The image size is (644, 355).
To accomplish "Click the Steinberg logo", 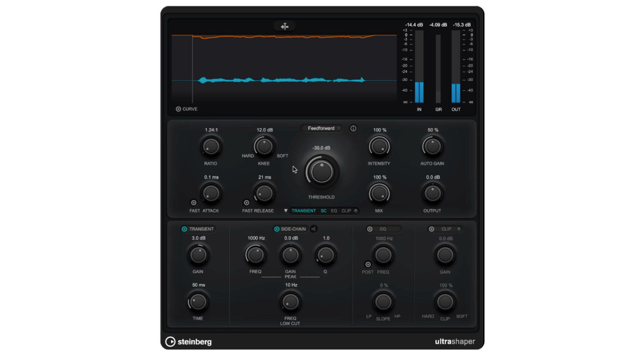I will 189,342.
